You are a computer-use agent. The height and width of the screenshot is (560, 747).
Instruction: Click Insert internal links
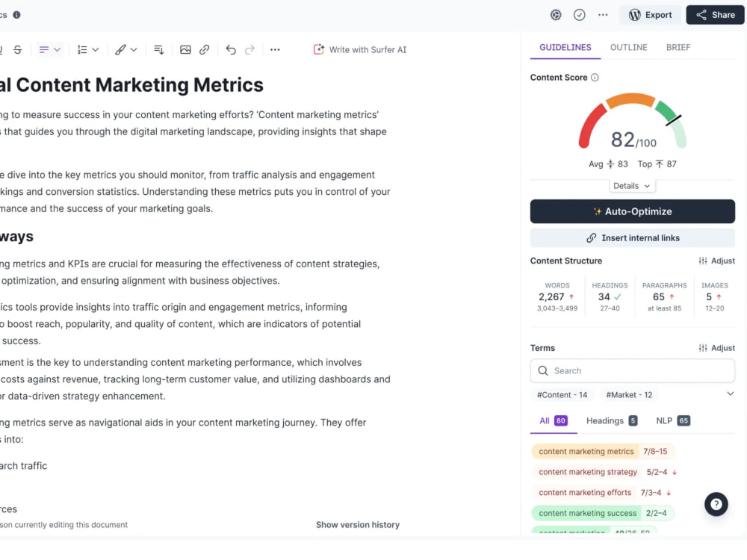632,237
